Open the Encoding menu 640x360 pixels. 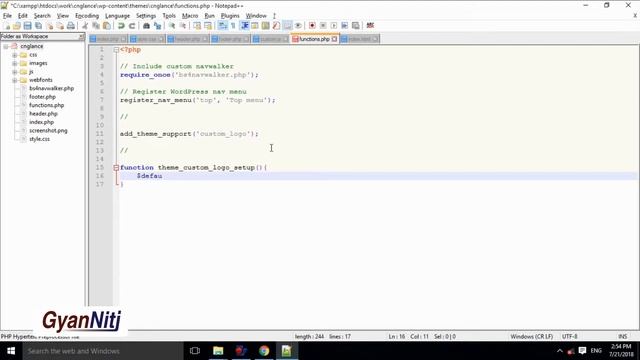coord(87,16)
